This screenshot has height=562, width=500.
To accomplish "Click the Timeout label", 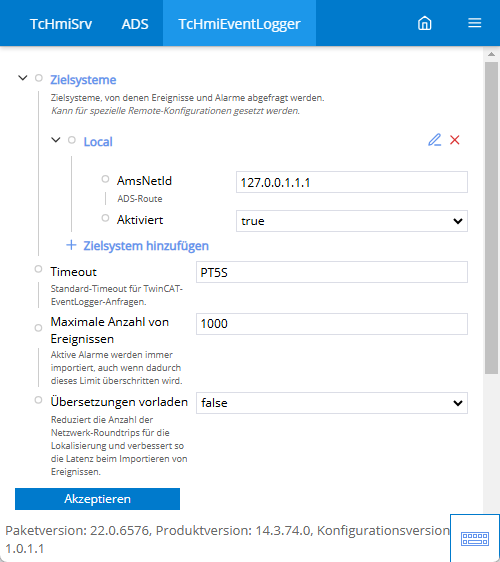I will coord(73,272).
